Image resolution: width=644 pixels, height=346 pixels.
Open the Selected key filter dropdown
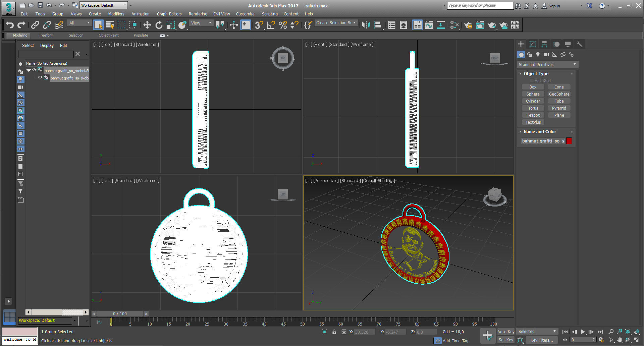pyautogui.click(x=537, y=331)
